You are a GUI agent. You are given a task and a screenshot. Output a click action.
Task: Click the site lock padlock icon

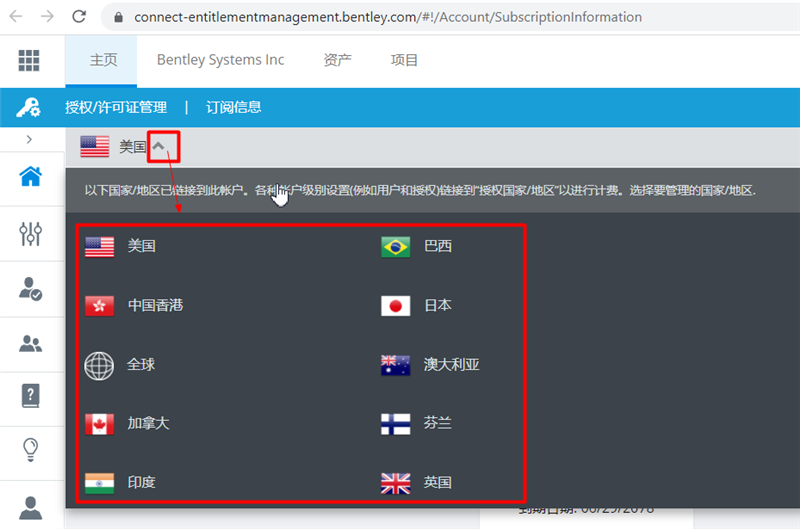tap(118, 17)
